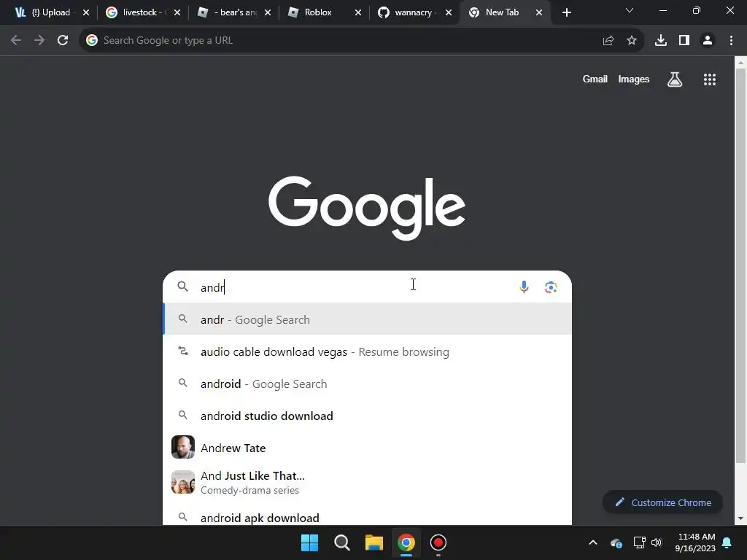
Task: Open Images link
Action: 634,79
